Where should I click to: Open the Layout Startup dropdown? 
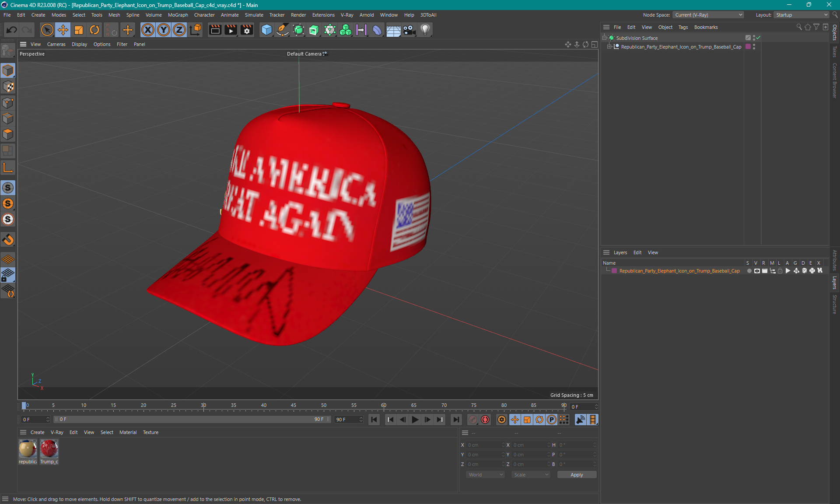(801, 15)
